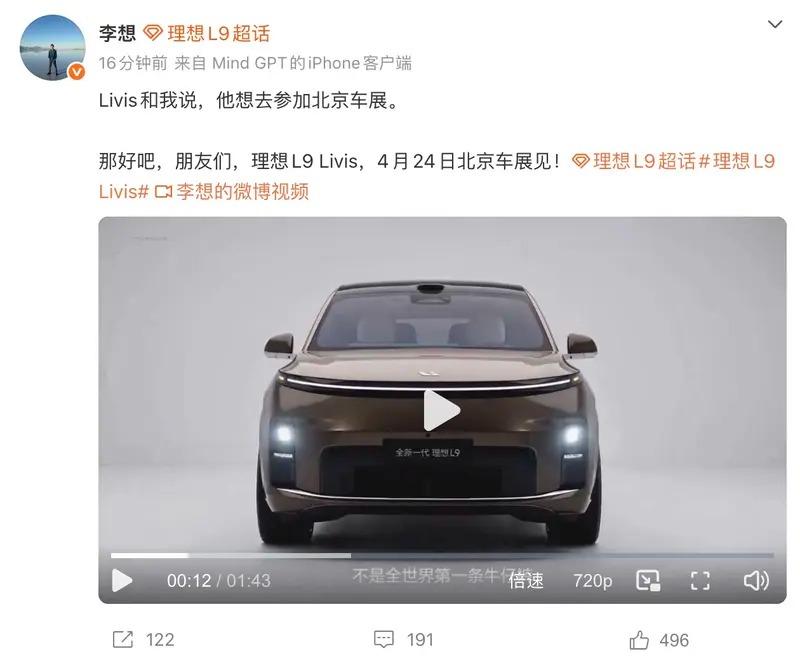Click the diamond super-topic icon beside 李想

pos(152,34)
